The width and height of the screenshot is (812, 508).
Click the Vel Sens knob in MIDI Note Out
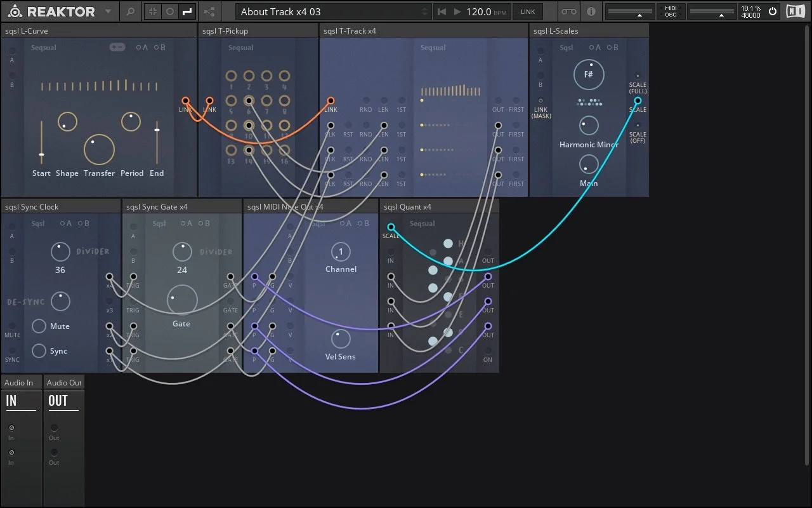tap(341, 338)
